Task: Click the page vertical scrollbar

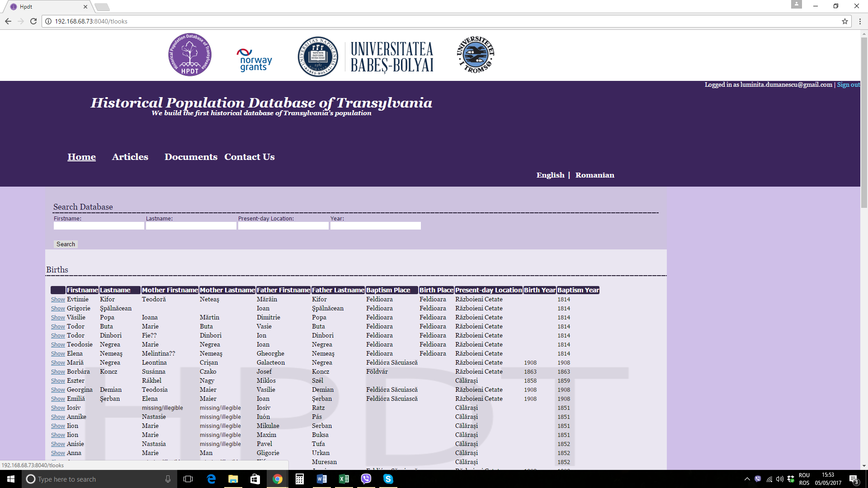Action: coord(864,122)
